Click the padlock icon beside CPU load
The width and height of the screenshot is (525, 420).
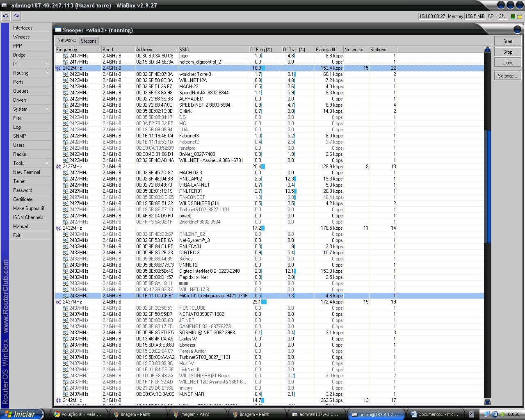(x=519, y=16)
